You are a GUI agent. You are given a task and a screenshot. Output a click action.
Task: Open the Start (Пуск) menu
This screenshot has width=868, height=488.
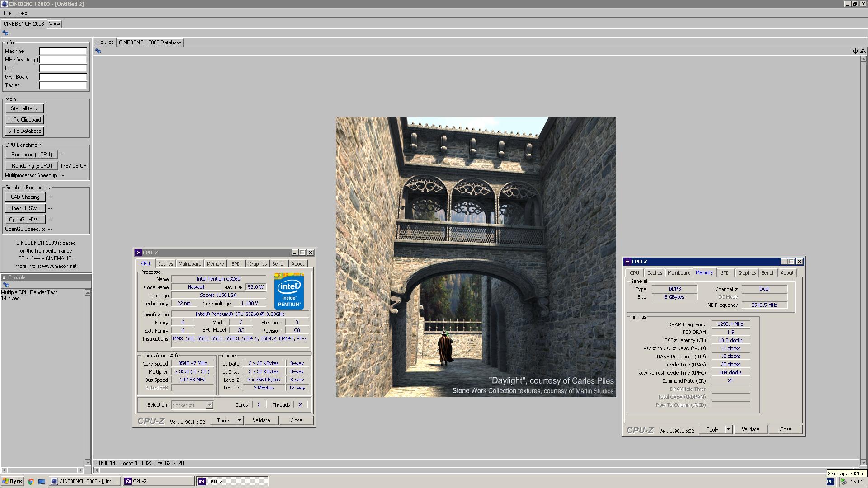tap(12, 482)
